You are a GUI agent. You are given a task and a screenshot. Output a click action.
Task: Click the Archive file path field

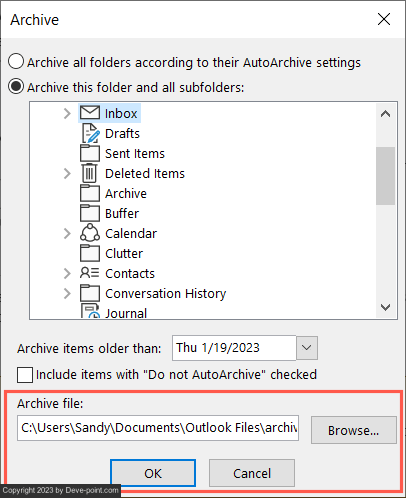tap(158, 428)
